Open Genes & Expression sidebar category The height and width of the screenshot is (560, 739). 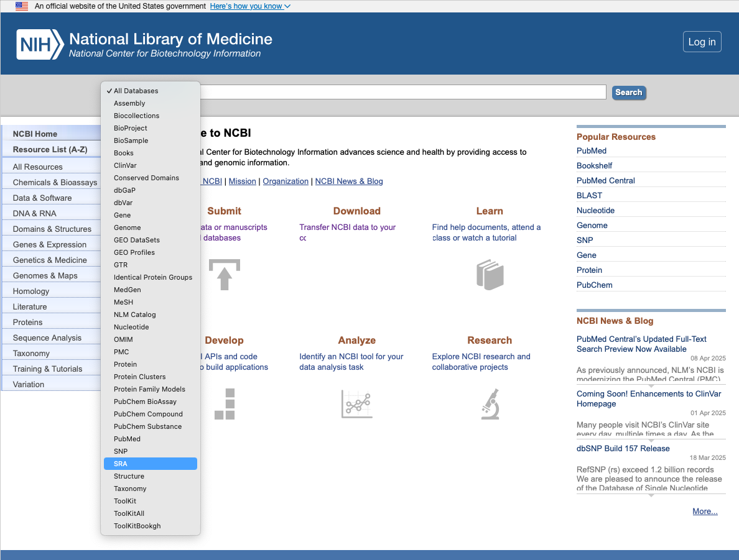coord(50,244)
